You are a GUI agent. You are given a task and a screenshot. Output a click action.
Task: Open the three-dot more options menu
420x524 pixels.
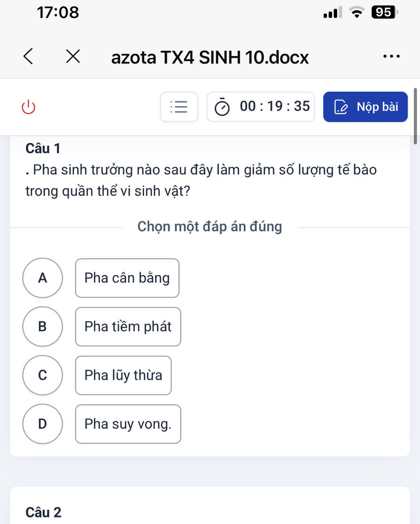[391, 56]
